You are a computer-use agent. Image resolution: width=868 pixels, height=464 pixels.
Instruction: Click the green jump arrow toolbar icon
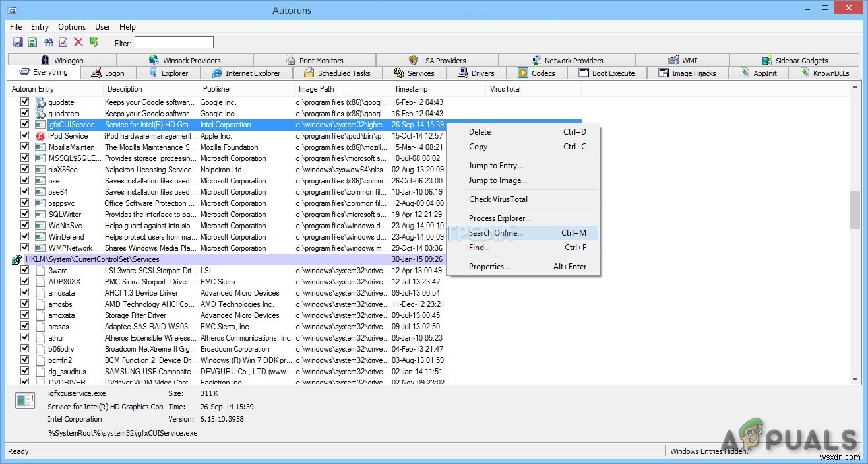click(x=93, y=42)
